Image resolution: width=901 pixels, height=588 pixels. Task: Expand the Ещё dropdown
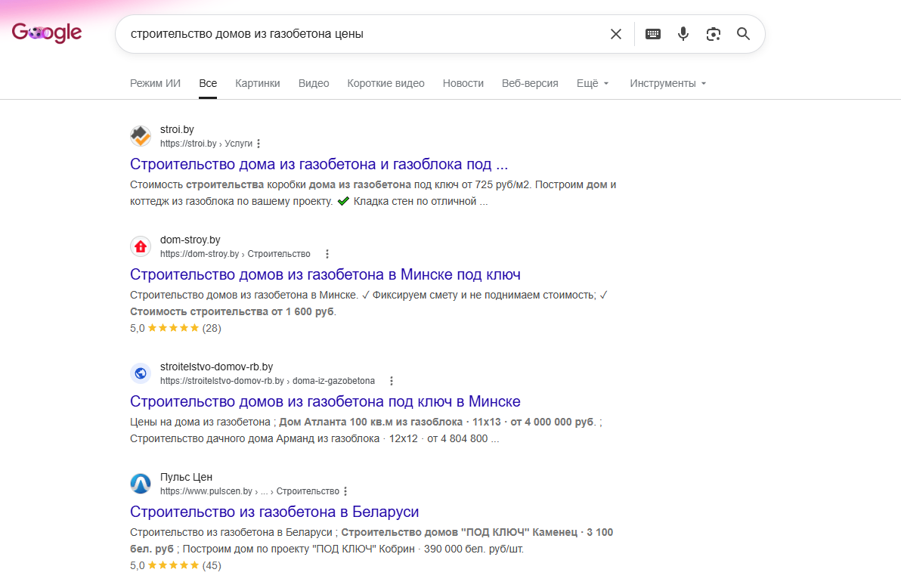pos(593,83)
